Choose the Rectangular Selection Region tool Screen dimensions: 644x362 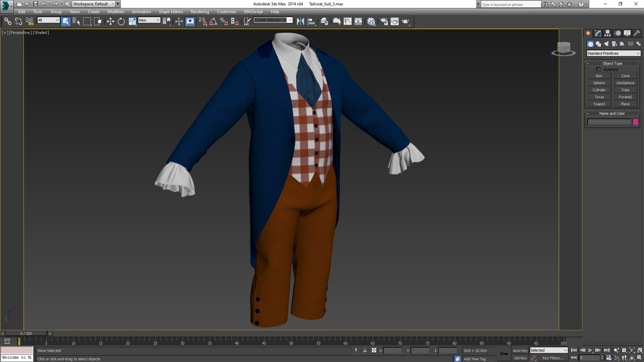(87, 21)
